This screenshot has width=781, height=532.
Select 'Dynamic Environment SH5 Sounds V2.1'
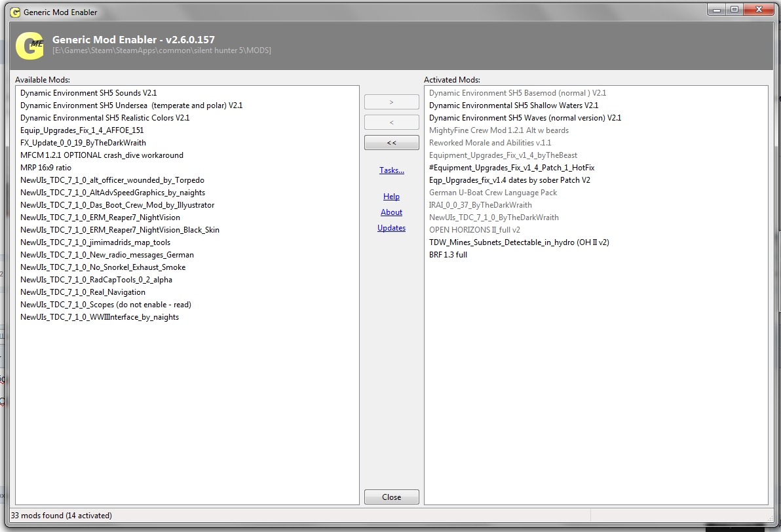click(x=88, y=93)
